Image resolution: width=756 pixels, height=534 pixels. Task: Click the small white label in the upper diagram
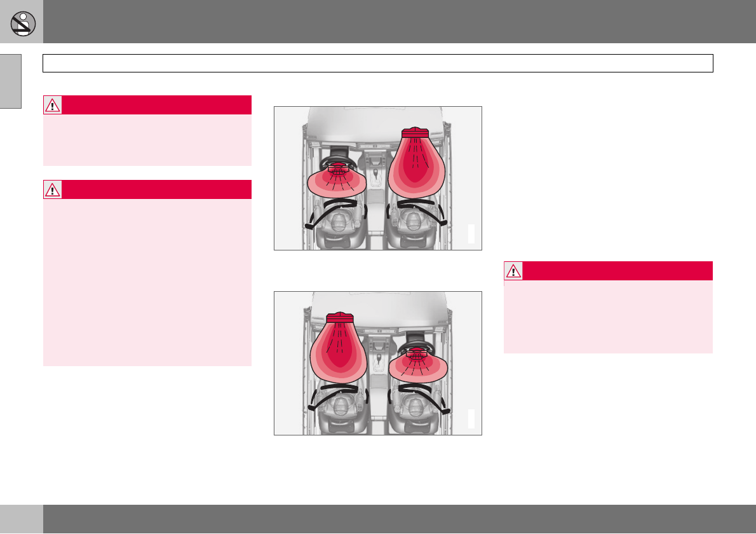471,233
